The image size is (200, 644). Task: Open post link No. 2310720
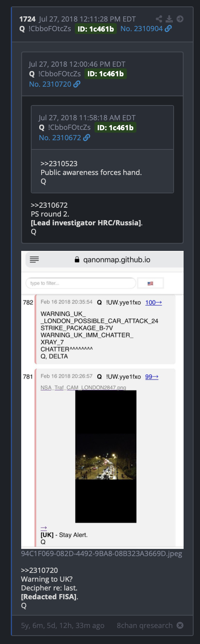click(50, 84)
